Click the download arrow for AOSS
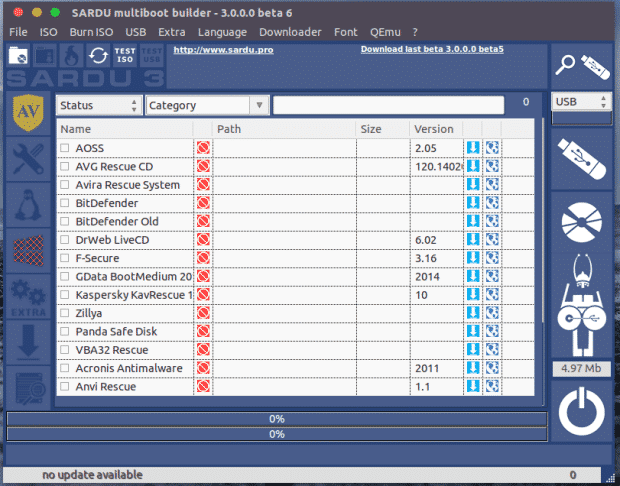The width and height of the screenshot is (620, 486). coord(473,148)
